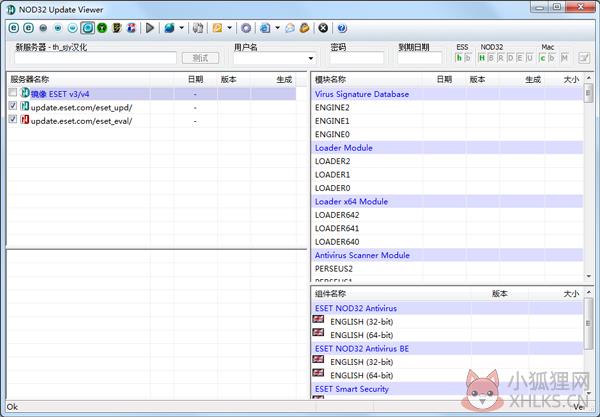Click 大小 header in the module list

coord(564,79)
